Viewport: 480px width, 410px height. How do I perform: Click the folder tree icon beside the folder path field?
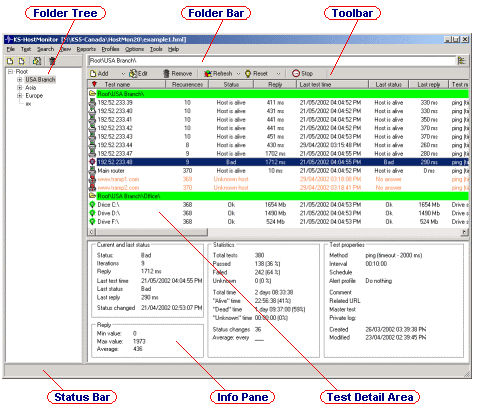point(462,60)
